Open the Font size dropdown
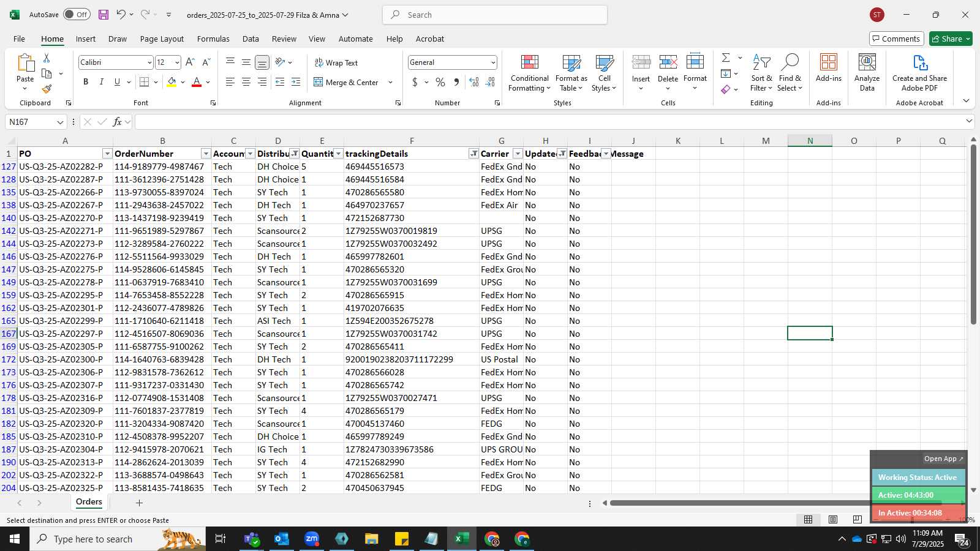980x551 pixels. coord(177,62)
